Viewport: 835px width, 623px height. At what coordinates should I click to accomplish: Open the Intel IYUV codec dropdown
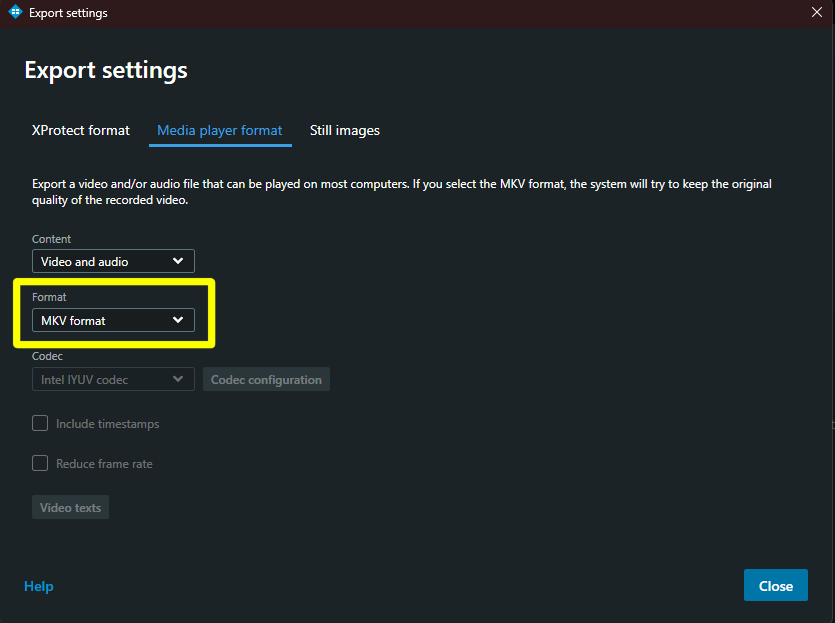pyautogui.click(x=113, y=380)
